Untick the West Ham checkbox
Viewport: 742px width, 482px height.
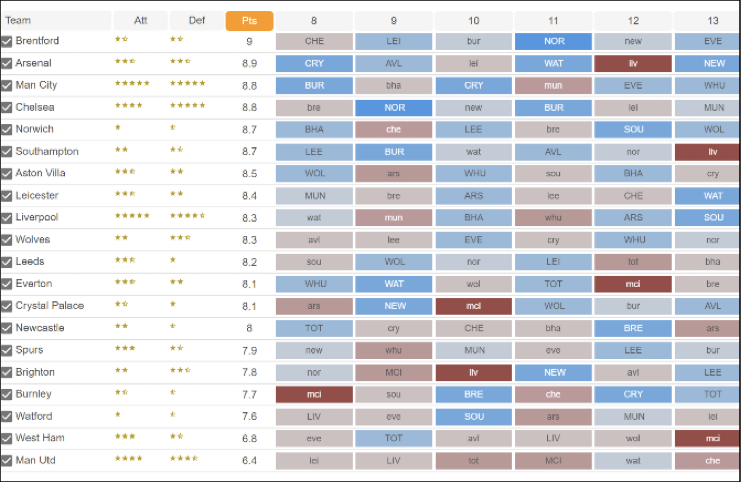pos(7,438)
